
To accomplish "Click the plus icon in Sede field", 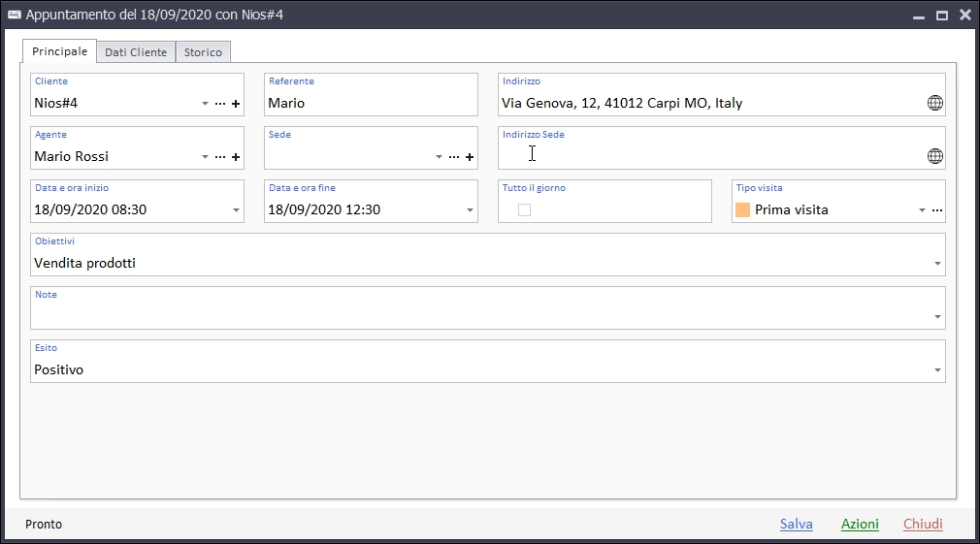I will 470,157.
